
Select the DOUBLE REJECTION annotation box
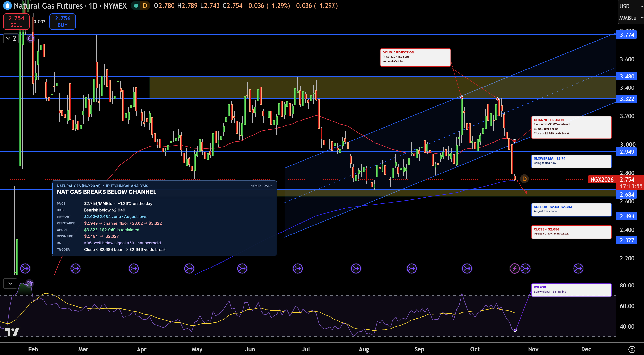[415, 58]
